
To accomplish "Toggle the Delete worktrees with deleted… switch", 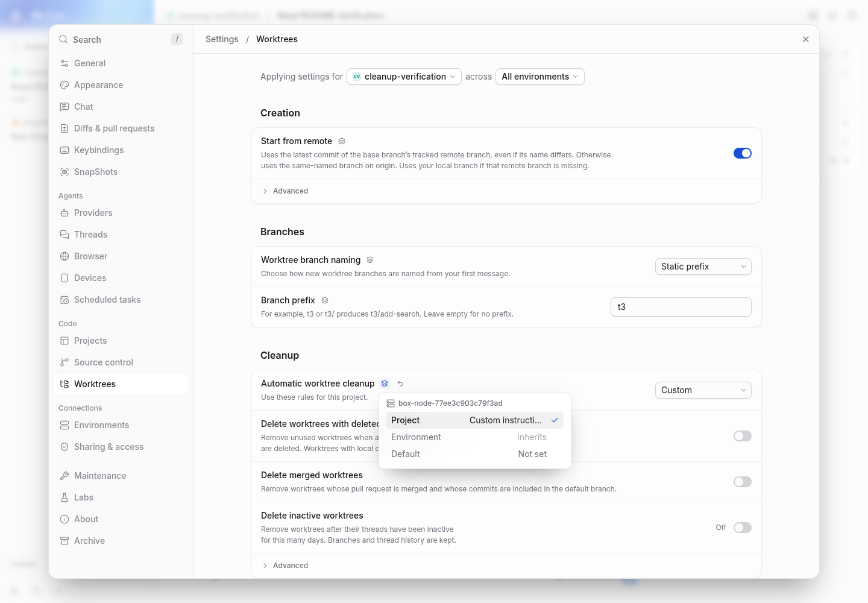I will point(743,436).
